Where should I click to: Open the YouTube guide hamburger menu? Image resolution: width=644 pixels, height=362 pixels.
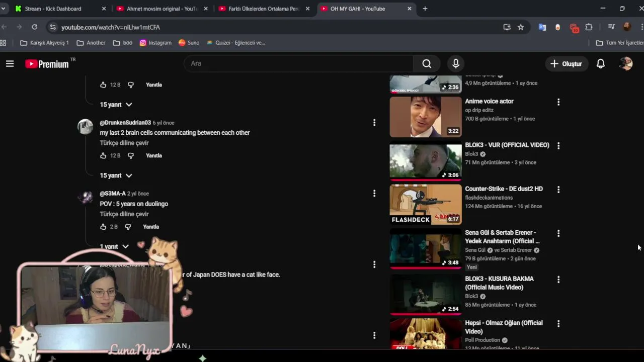10,63
